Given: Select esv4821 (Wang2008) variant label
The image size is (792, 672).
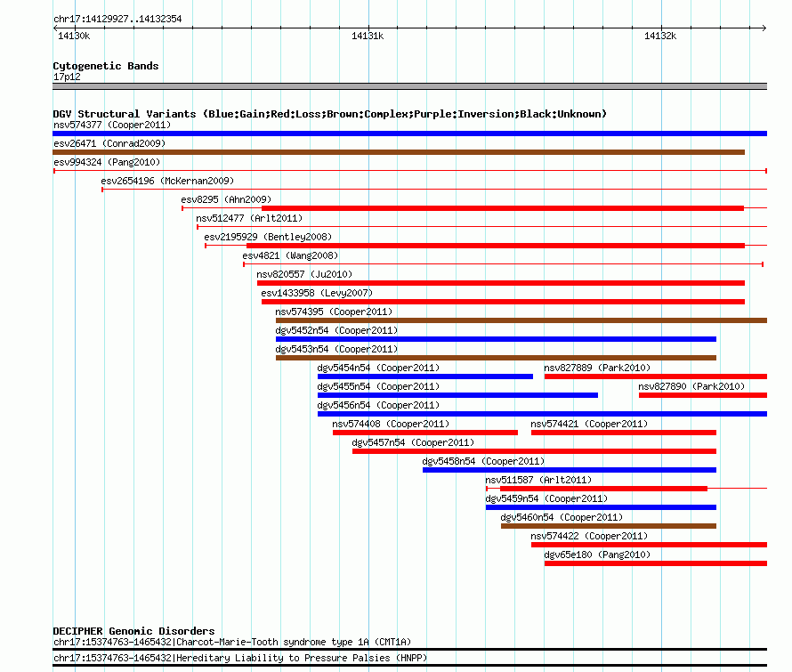Looking at the screenshot, I should click(x=290, y=255).
